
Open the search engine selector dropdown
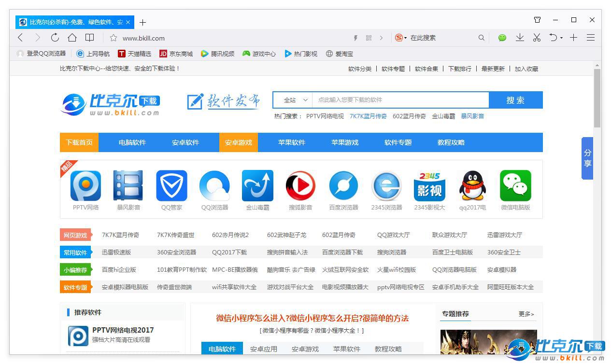(x=401, y=38)
